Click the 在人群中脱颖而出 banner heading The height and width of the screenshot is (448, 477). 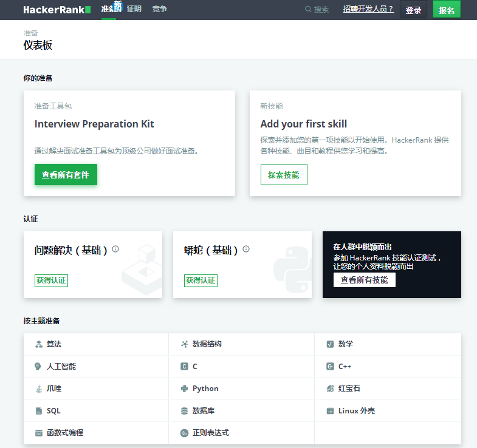click(x=362, y=247)
